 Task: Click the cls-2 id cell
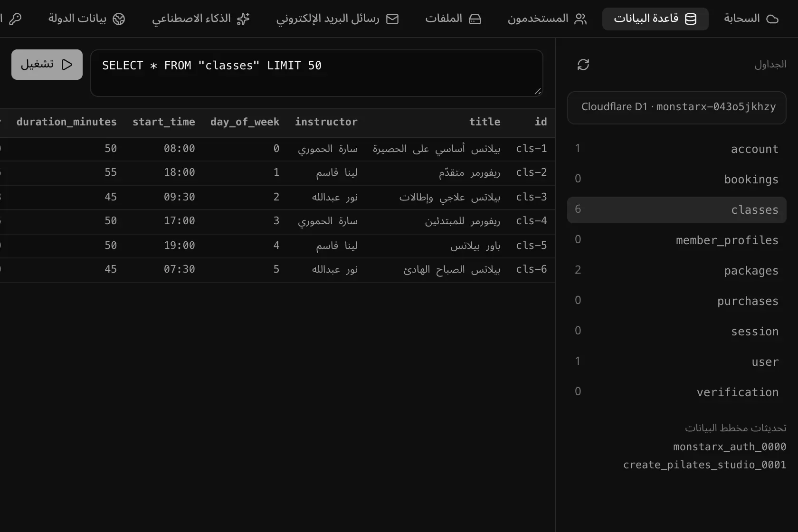[532, 172]
